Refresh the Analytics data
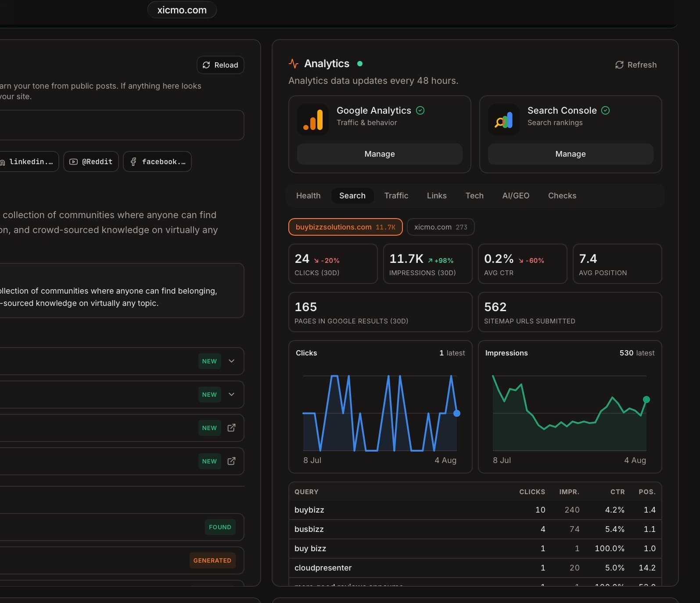This screenshot has width=700, height=603. click(636, 65)
